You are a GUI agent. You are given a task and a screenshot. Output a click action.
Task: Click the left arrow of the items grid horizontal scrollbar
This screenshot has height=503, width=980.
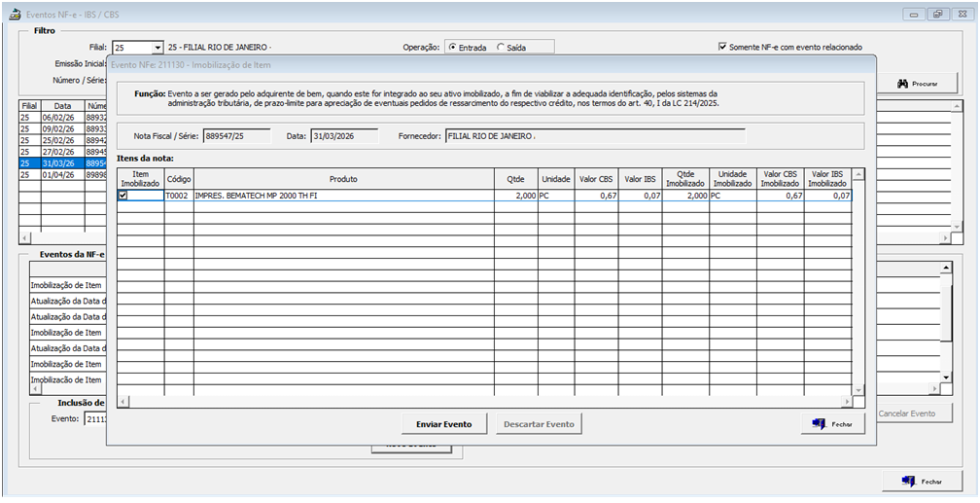tap(123, 402)
